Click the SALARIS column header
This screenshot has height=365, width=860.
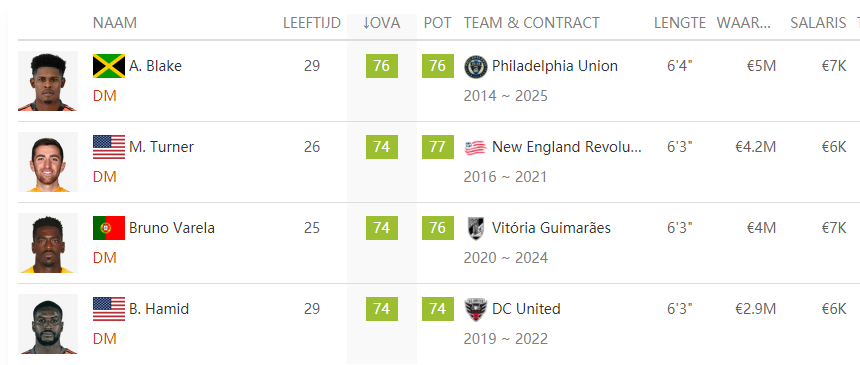point(818,23)
